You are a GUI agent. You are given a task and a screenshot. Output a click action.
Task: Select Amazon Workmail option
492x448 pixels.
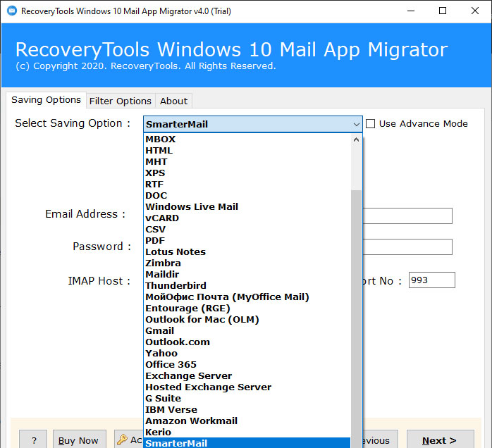247,421
